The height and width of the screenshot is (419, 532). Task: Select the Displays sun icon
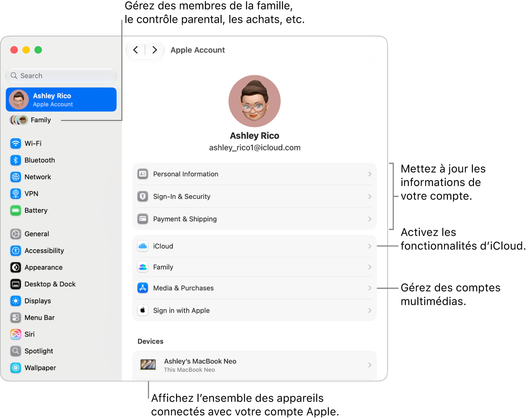point(16,301)
